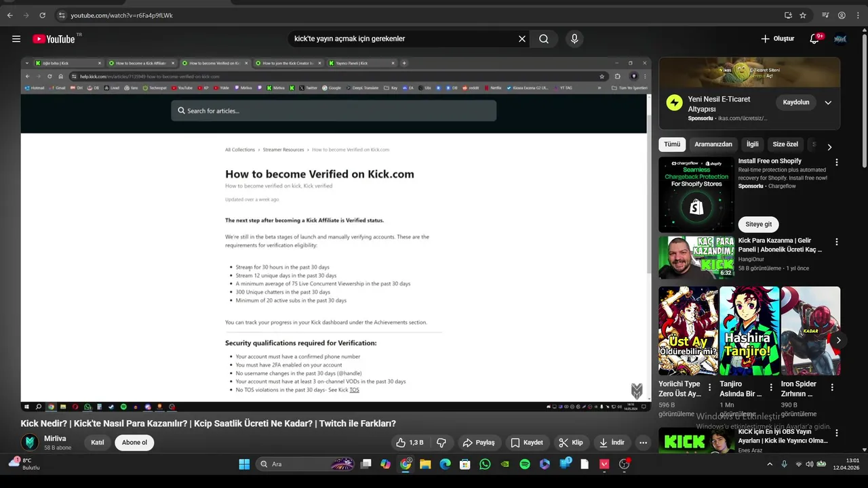Select the İlgili filter chip
This screenshot has height=488, width=868.
pyautogui.click(x=753, y=144)
